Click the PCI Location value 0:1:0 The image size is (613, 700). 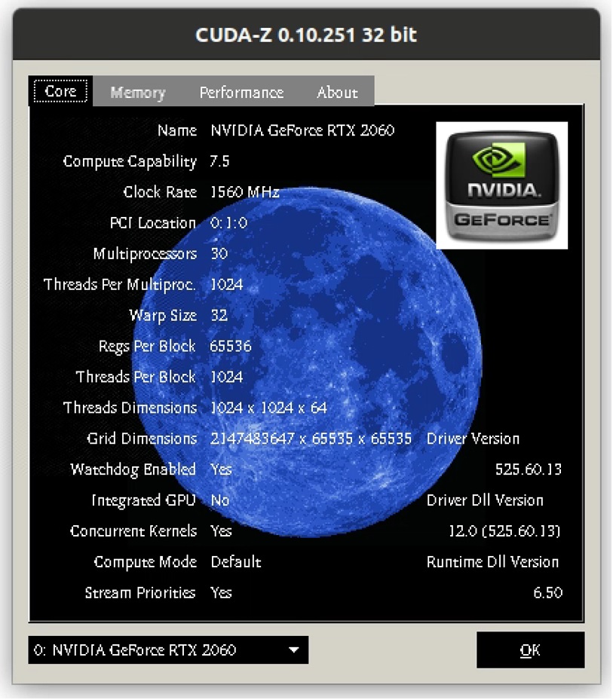(228, 223)
